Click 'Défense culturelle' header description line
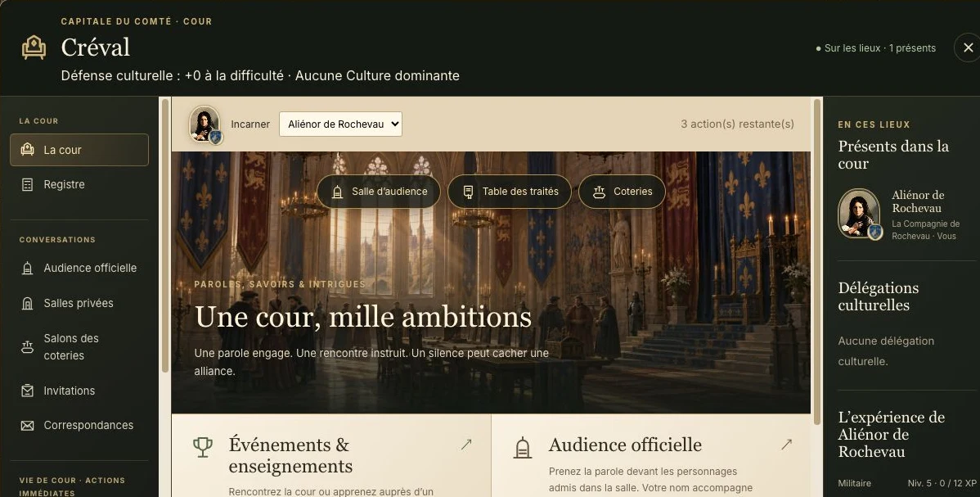 click(260, 76)
